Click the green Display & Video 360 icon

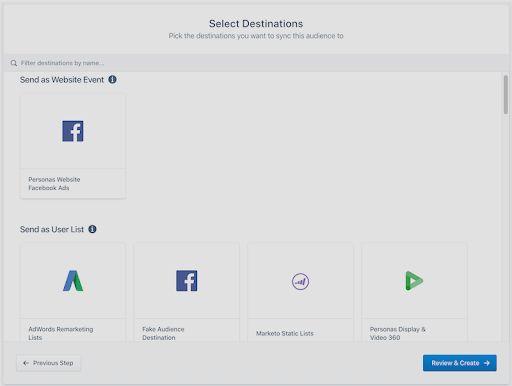[414, 281]
